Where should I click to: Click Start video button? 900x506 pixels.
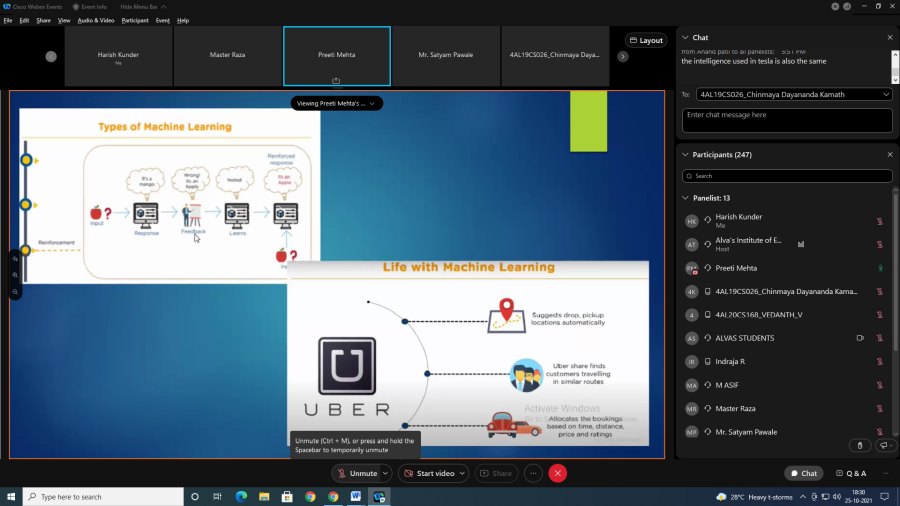[429, 473]
